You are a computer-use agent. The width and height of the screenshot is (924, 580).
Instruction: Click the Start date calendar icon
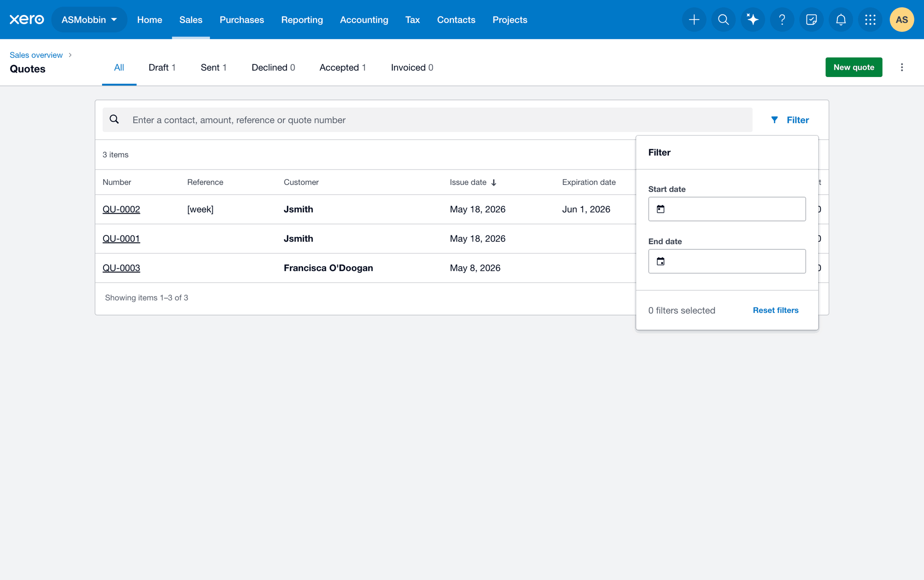[x=661, y=209]
